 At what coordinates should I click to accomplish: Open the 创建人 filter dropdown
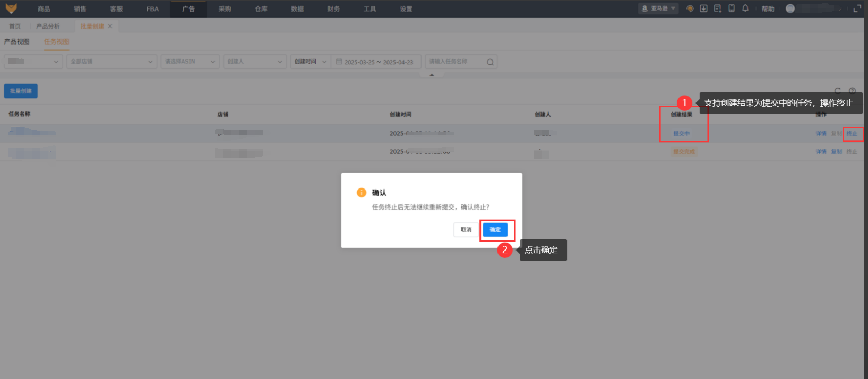click(x=255, y=62)
